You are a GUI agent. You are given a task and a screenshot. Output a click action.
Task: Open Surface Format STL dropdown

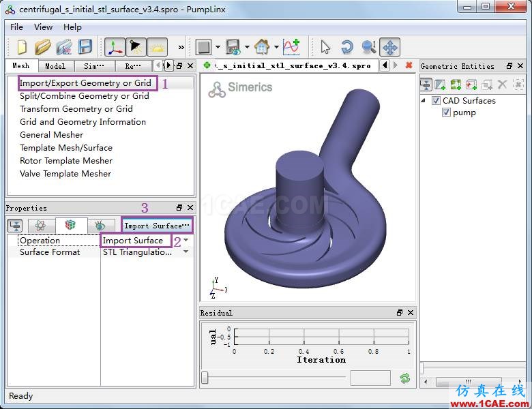[186, 252]
